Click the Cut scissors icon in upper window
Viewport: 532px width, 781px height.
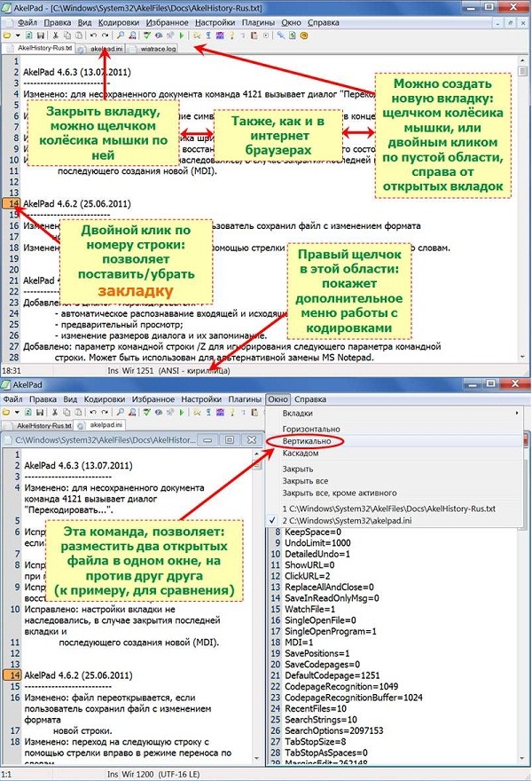55,35
